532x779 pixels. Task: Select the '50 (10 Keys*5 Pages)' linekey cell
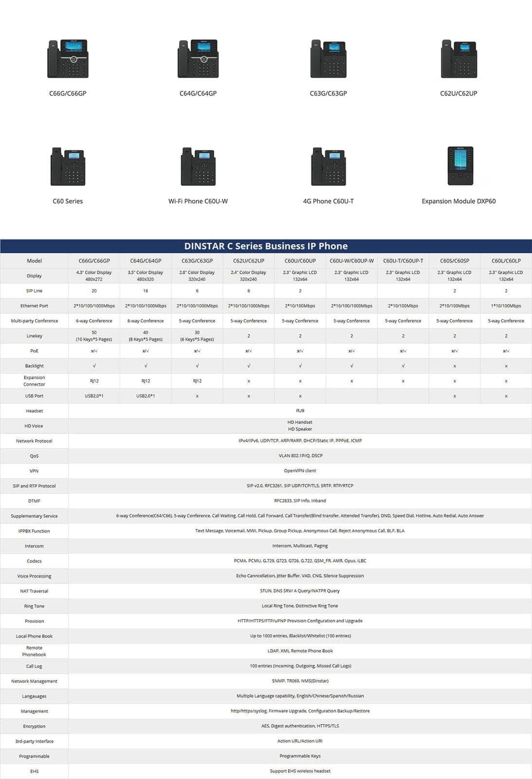click(94, 336)
